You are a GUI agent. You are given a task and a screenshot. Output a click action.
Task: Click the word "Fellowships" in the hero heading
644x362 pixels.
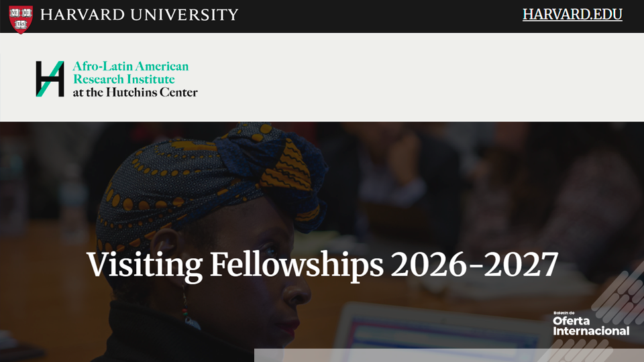click(x=297, y=265)
